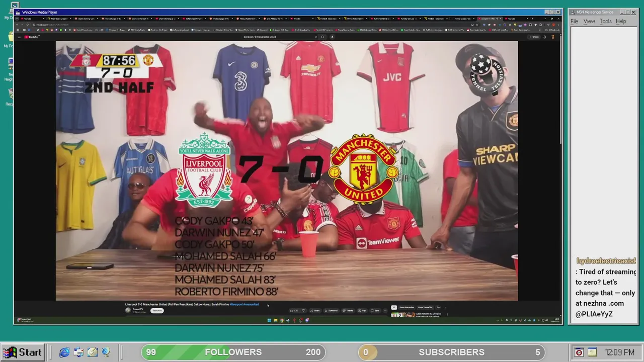Click the video player to pause
This screenshot has width=644, height=362.
point(286,170)
